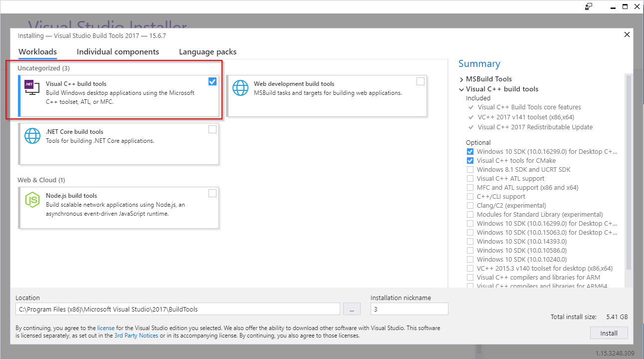Screen dimensions: 644x359
Task: Click the "Included" label in the Summary
Action: pyautogui.click(x=478, y=98)
